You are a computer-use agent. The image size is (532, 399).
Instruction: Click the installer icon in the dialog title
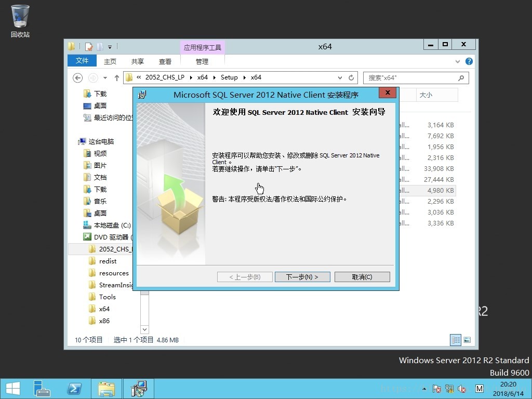(142, 95)
